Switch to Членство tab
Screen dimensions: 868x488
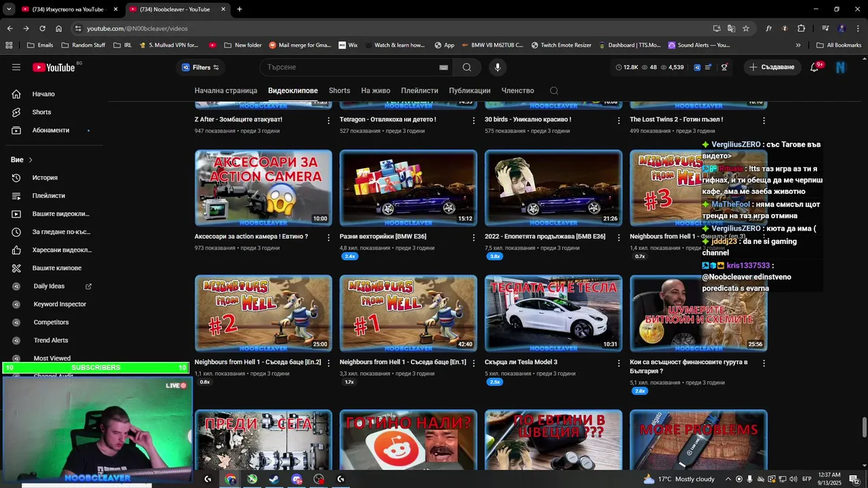(517, 91)
